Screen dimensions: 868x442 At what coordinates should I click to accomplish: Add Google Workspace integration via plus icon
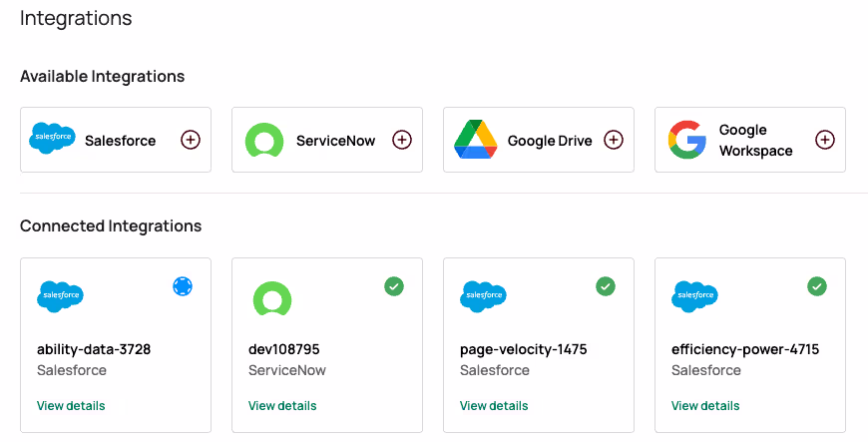coord(825,140)
